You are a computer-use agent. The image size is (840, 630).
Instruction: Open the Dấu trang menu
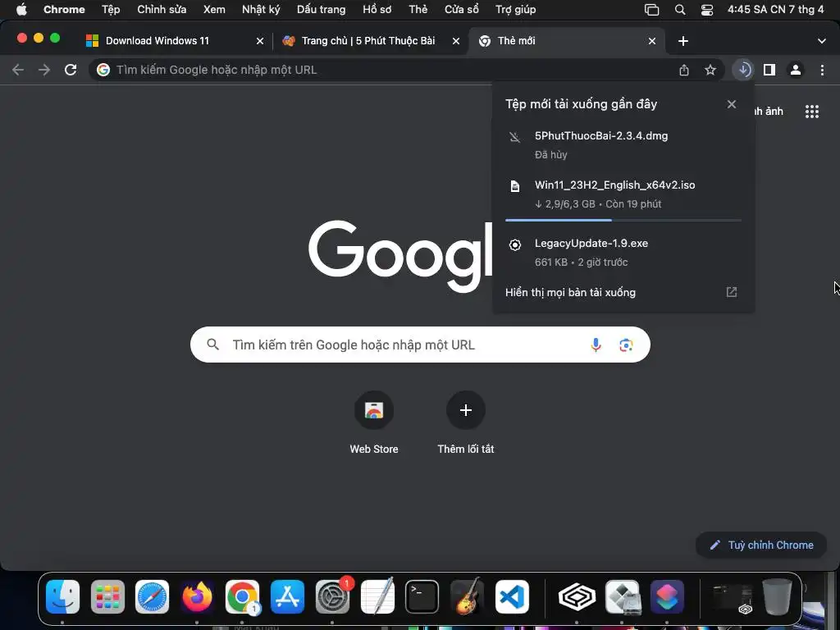[x=321, y=9]
